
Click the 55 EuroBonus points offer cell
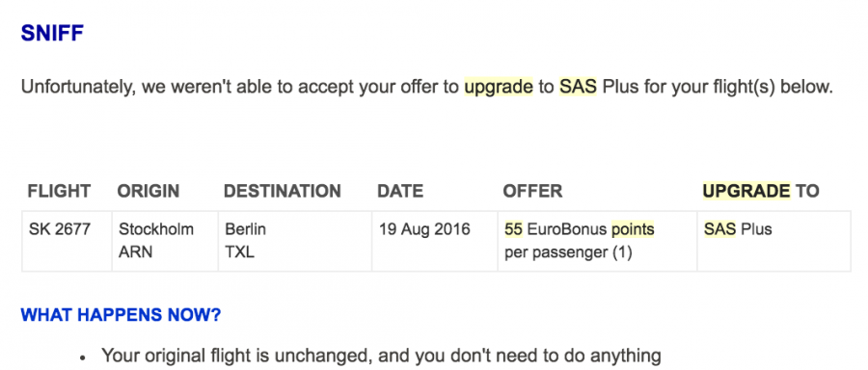coord(597,241)
